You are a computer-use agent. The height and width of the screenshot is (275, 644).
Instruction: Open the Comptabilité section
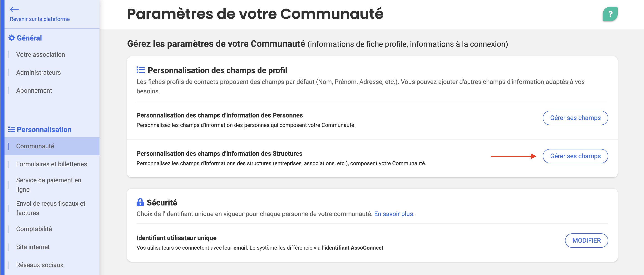pyautogui.click(x=34, y=229)
